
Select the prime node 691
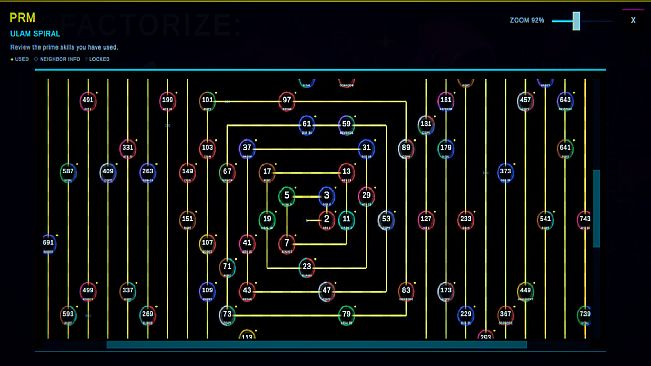(x=49, y=244)
